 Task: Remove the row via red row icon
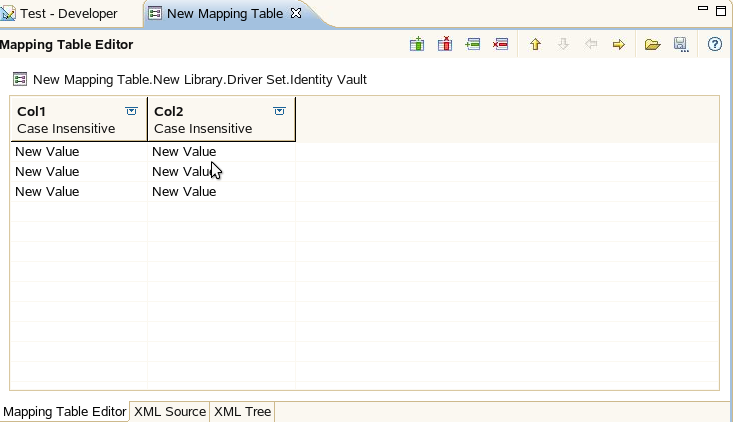pyautogui.click(x=500, y=44)
